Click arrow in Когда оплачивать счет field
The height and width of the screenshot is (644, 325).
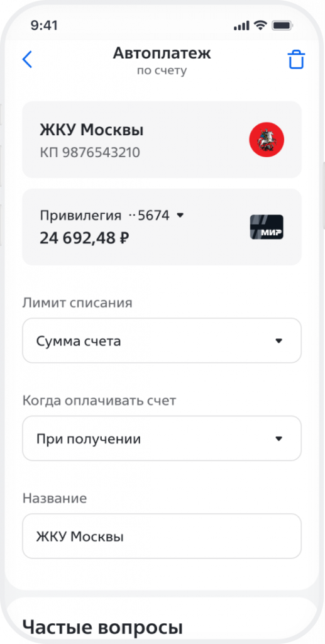(x=279, y=438)
